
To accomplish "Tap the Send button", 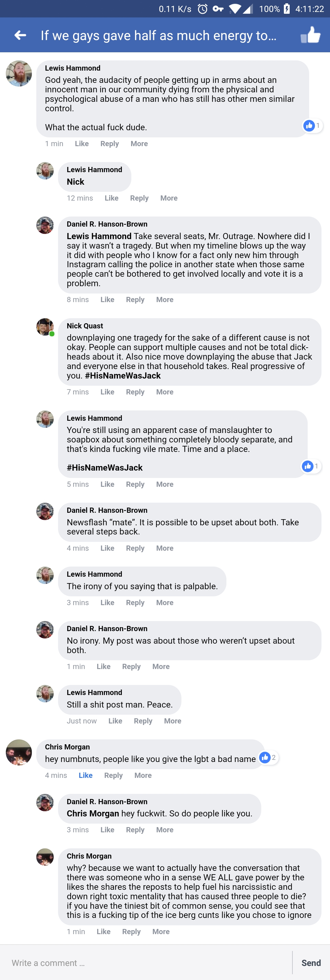I will 311,963.
